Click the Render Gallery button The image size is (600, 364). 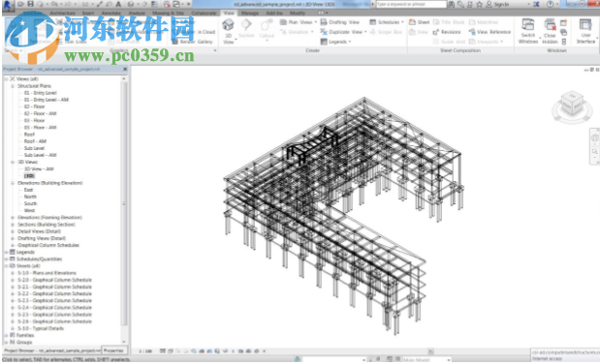pos(193,42)
